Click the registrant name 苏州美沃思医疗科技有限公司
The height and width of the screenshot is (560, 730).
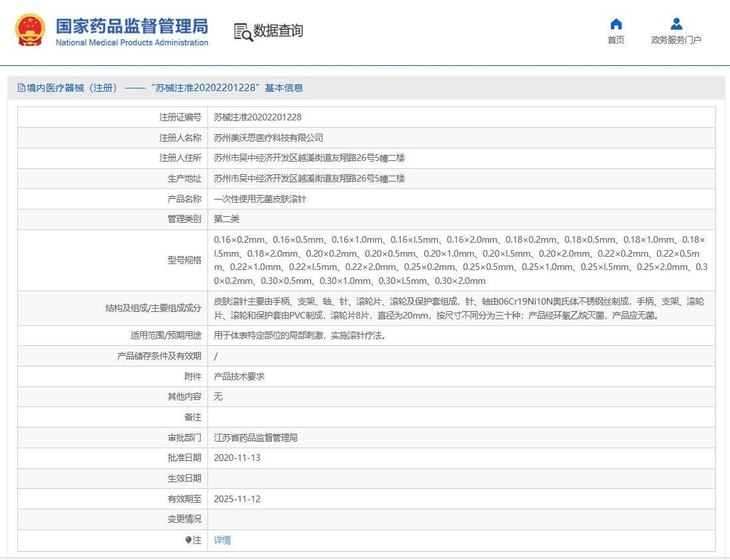268,138
